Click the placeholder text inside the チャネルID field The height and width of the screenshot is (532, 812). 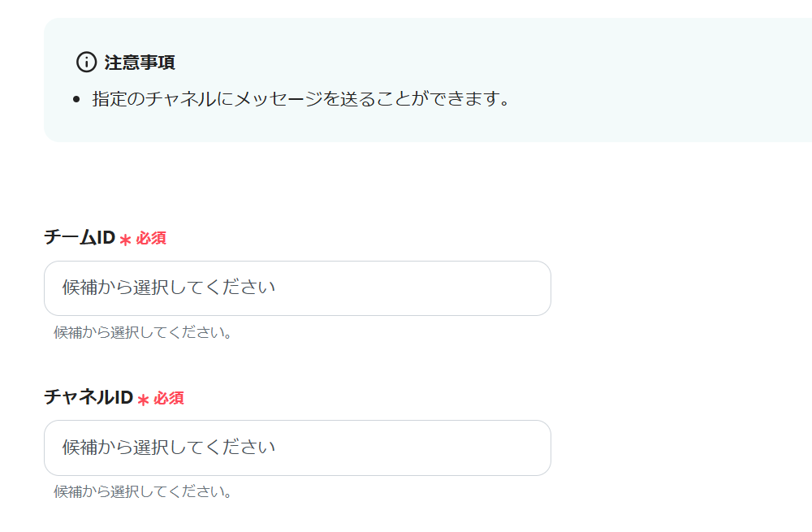[169, 448]
